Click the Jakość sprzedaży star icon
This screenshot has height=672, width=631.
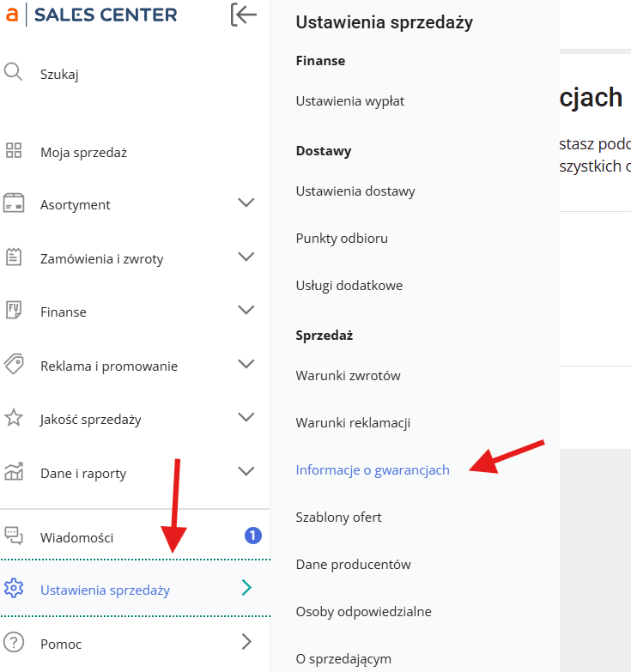[14, 418]
